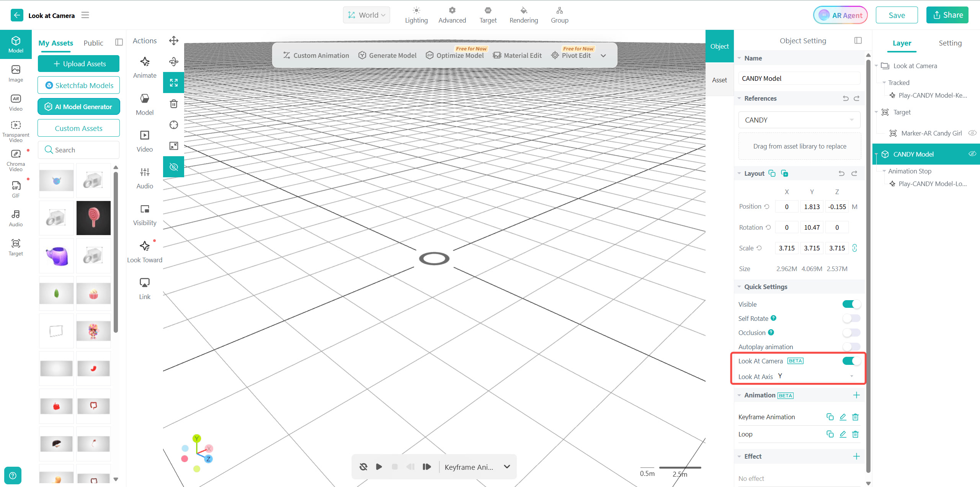Open Advanced settings
The image size is (980, 487).
pyautogui.click(x=452, y=15)
